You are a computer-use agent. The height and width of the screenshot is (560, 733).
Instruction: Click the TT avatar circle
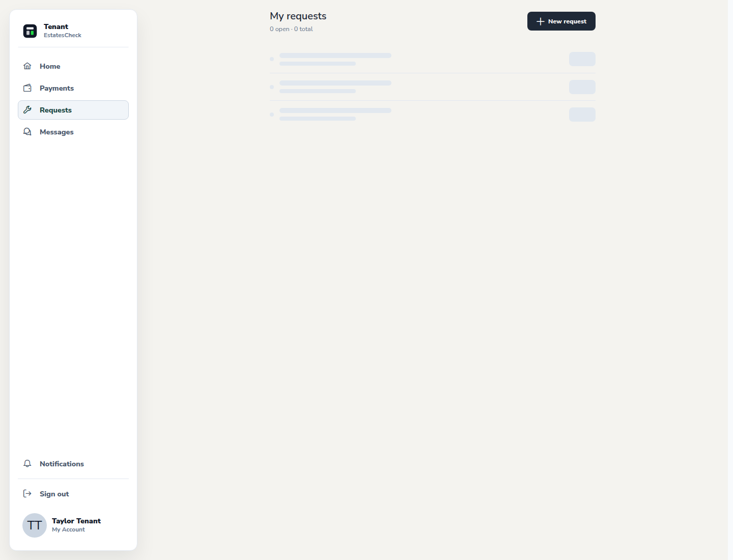(35, 525)
